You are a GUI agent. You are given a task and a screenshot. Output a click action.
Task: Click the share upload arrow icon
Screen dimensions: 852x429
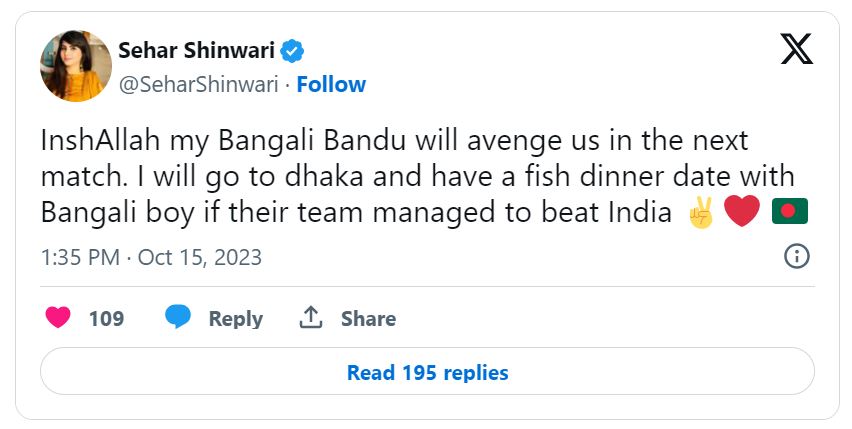click(311, 318)
